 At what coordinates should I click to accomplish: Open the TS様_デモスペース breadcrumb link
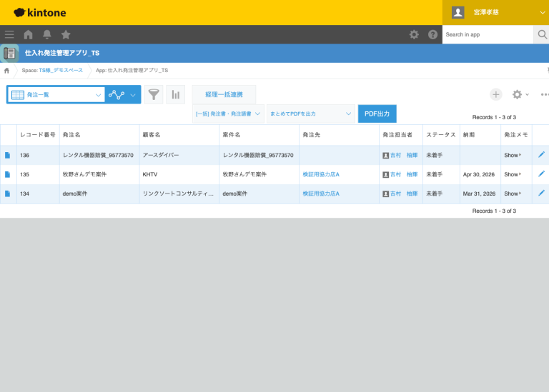pos(61,70)
